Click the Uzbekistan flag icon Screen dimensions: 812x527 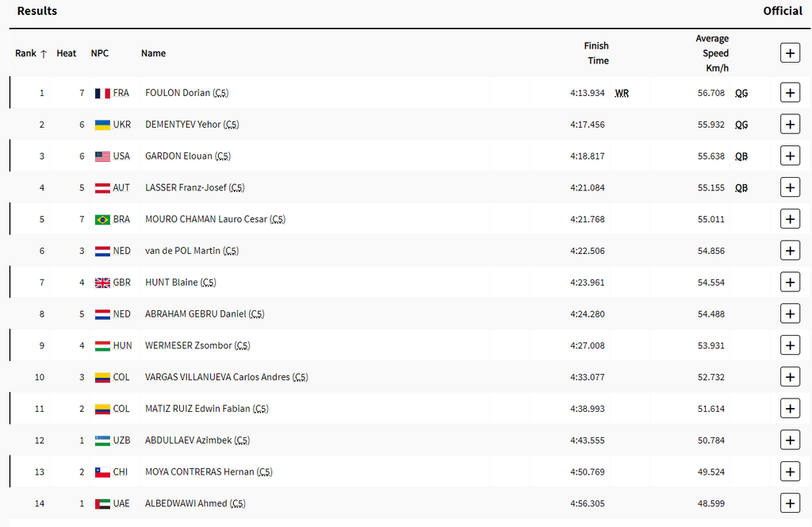102,440
